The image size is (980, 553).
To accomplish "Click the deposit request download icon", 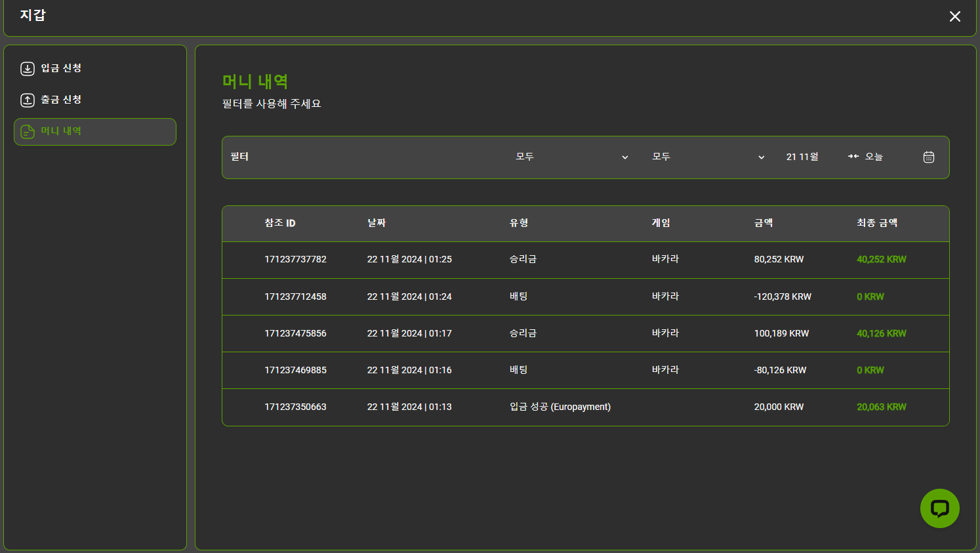I will (x=28, y=68).
